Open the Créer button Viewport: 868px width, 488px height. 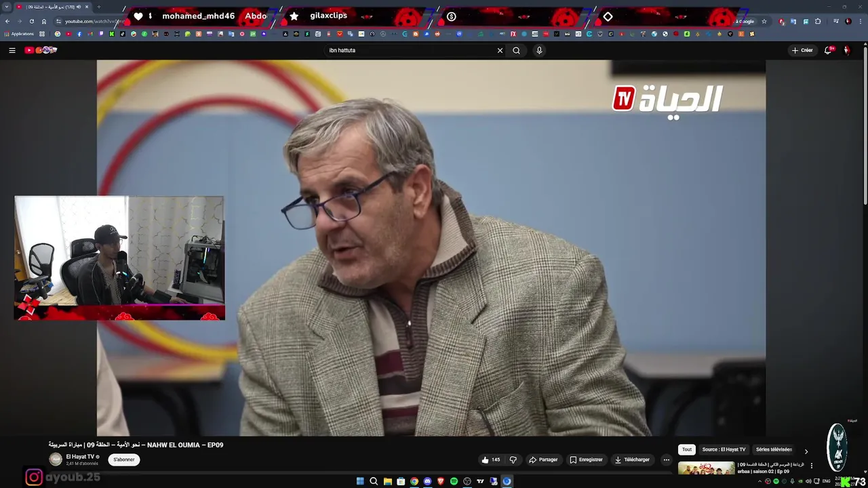pos(802,50)
